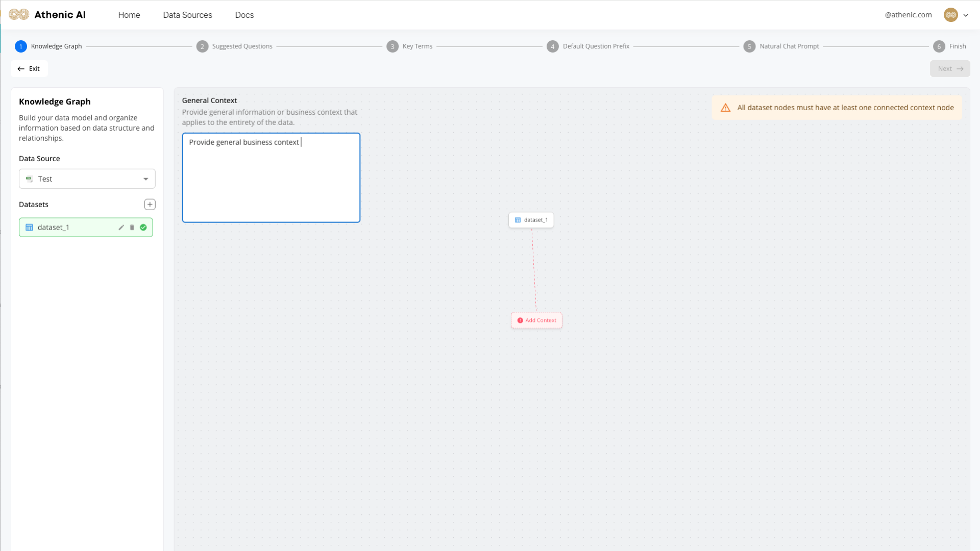Viewport: 980px width, 551px height.
Task: Focus the General Context text area
Action: tap(271, 179)
